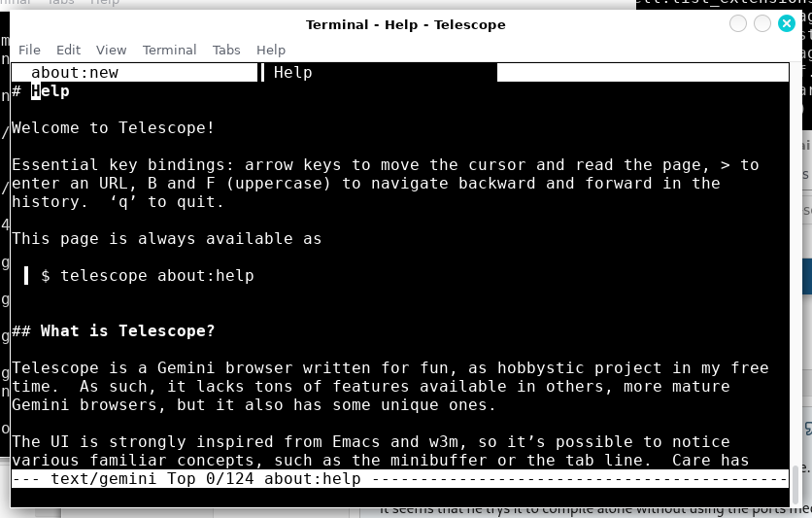Click the 'text/gemini Top 0/124 about:help' modeline
The height and width of the screenshot is (518, 812).
click(x=400, y=478)
